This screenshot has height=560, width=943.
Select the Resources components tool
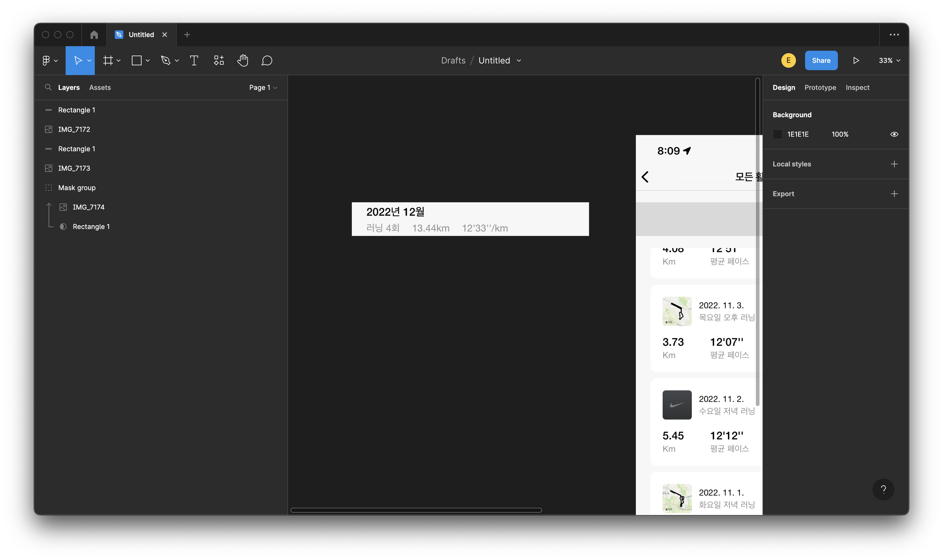click(x=218, y=60)
